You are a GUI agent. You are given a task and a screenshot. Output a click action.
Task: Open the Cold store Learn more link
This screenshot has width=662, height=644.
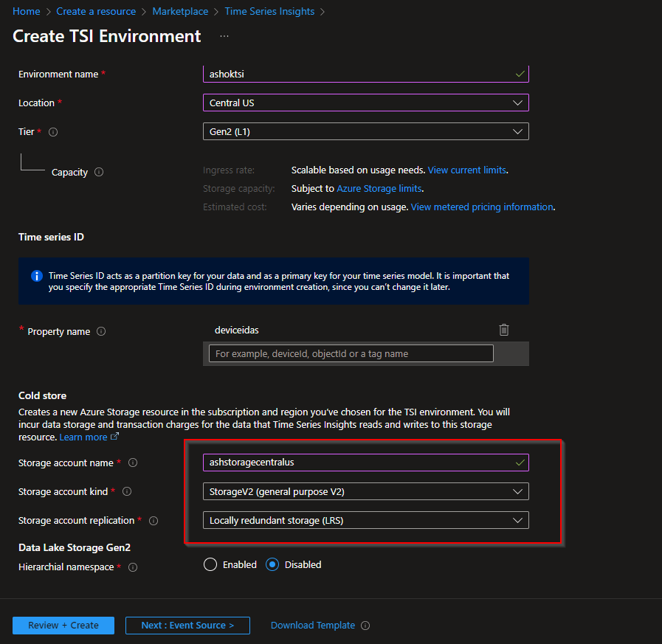click(x=83, y=437)
